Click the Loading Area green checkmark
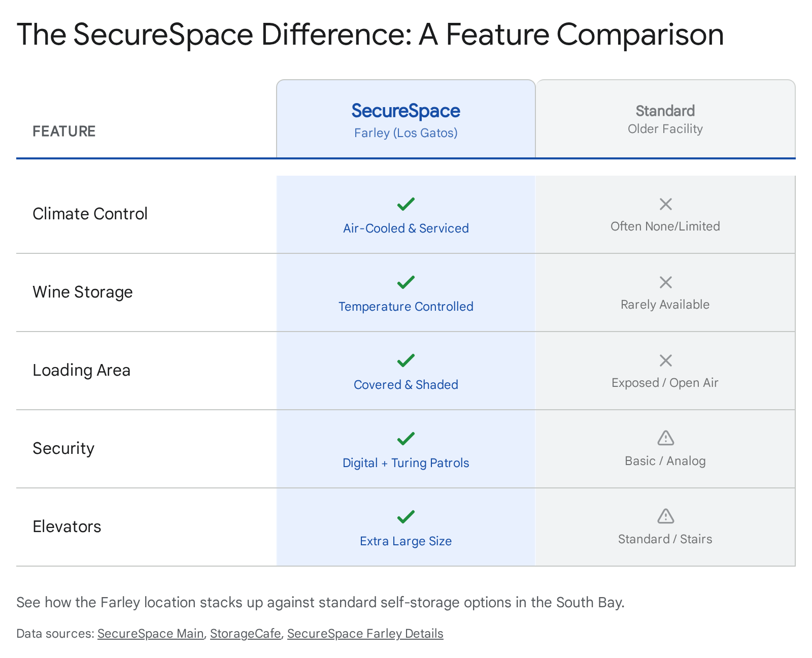 [405, 360]
